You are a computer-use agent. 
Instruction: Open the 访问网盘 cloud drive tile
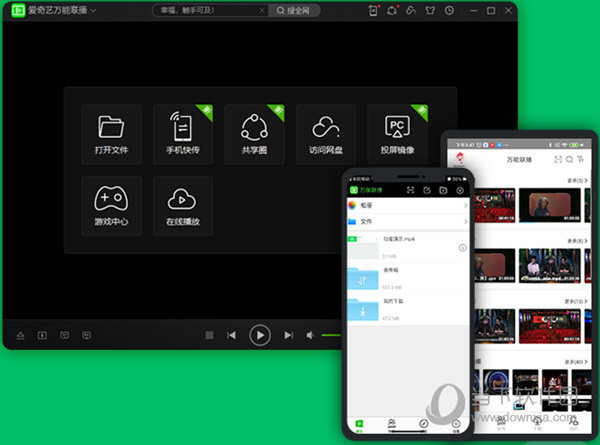[326, 134]
